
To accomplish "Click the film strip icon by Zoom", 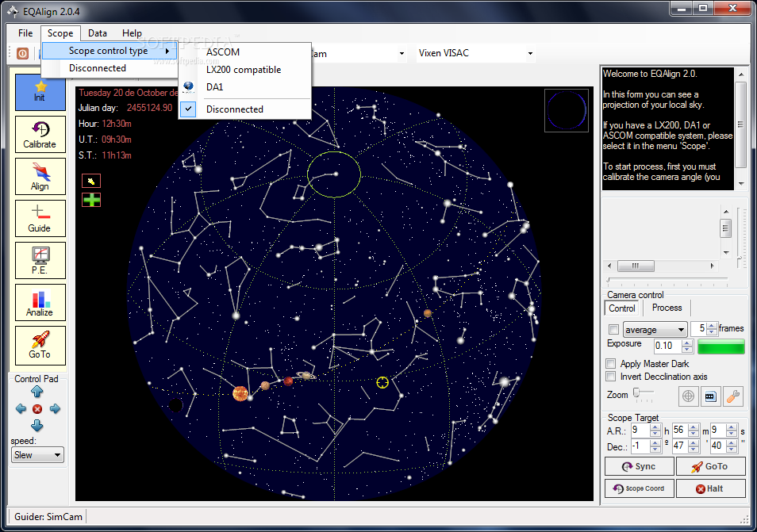I will (710, 396).
